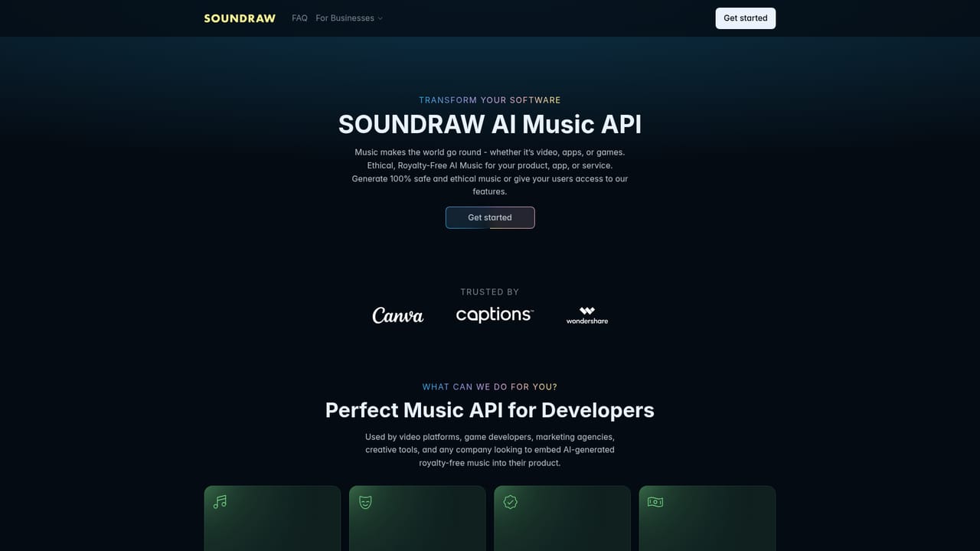Click the WHAT CAN WE DO FOR YOU? label
980x551 pixels.
tap(490, 387)
